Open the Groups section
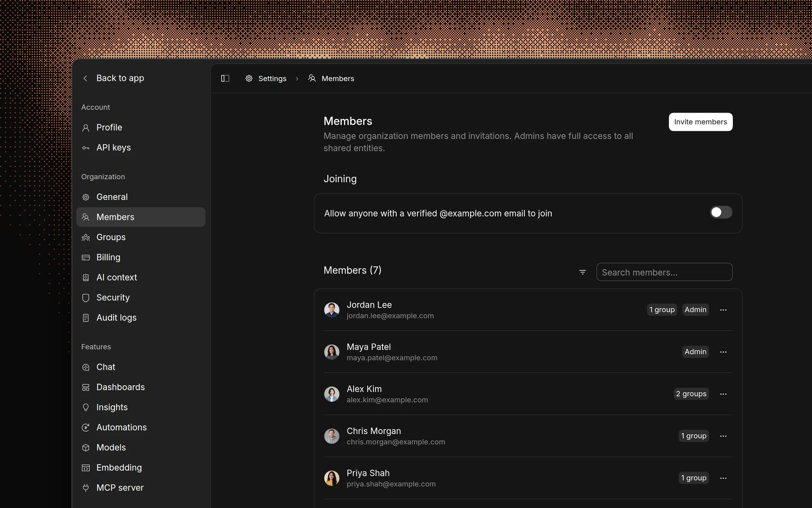The width and height of the screenshot is (812, 508). (x=141, y=237)
